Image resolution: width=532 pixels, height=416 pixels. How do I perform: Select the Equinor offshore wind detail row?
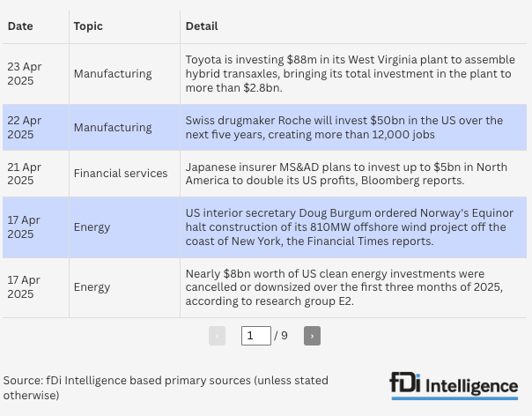coord(350,227)
